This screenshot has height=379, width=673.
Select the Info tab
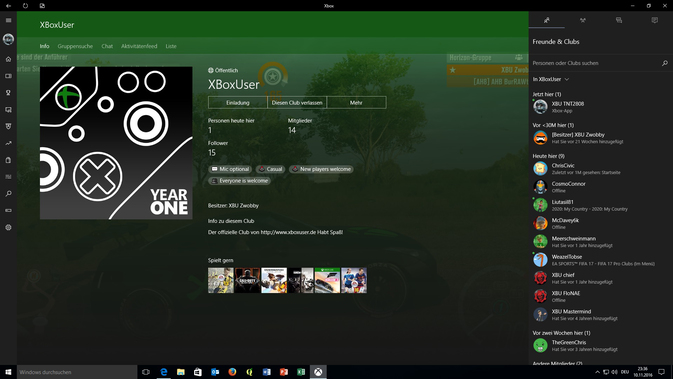(44, 46)
